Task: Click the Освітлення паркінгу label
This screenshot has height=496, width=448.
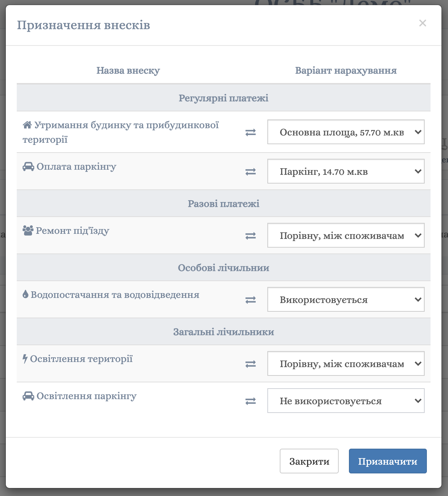Action: tap(87, 396)
